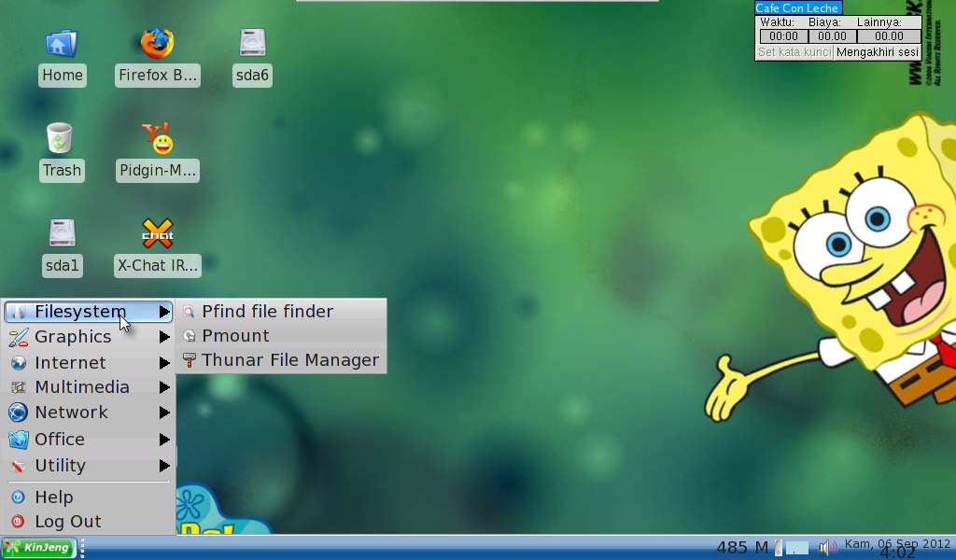Click the Office menu category icon
The width and height of the screenshot is (956, 560).
tap(19, 440)
